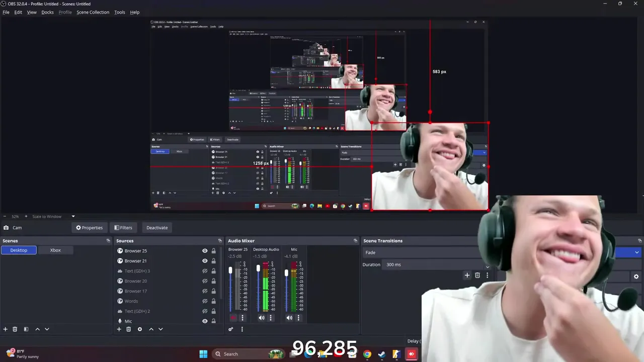Screen dimensions: 644x362
Task: Open Mic channel three-dot options menu
Action: point(298,318)
